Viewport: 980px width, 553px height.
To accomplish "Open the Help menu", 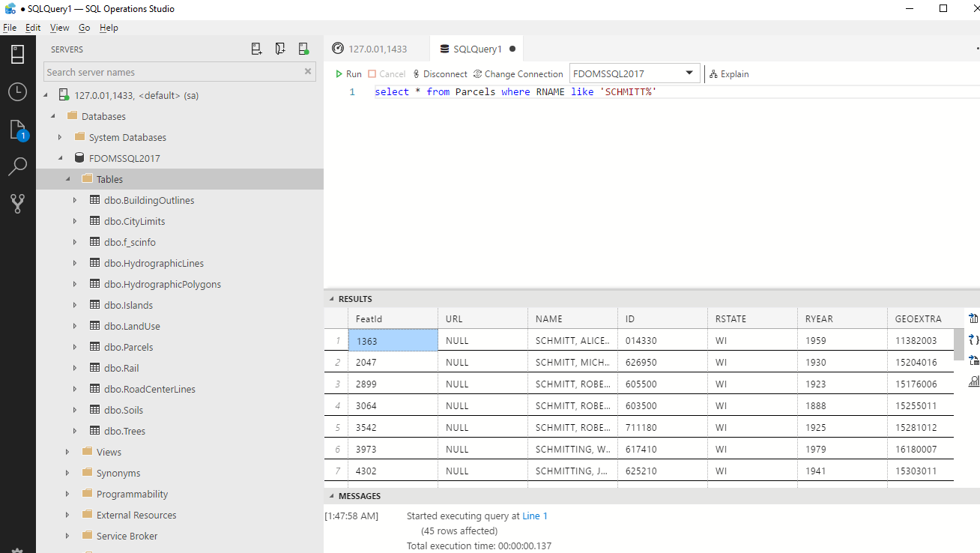I will coord(109,28).
